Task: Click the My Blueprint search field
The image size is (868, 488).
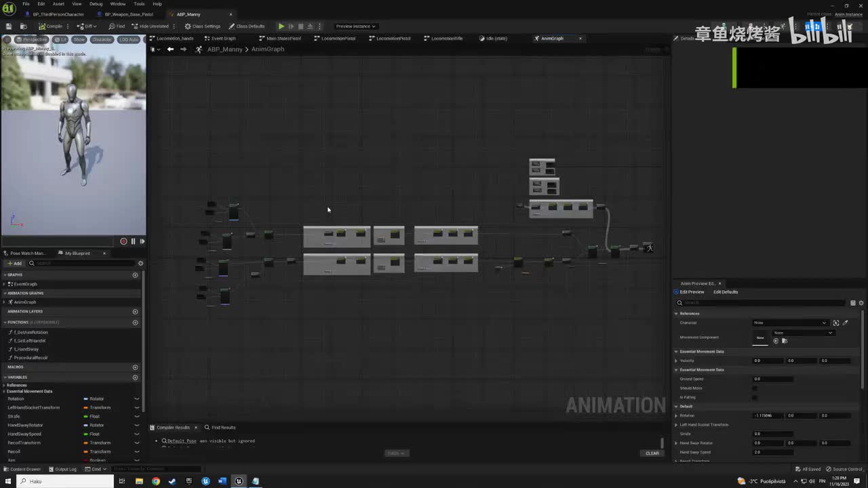Action: 81,263
